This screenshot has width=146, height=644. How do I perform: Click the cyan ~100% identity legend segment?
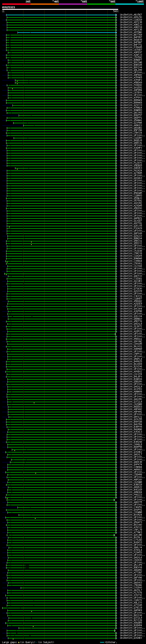point(130,4)
